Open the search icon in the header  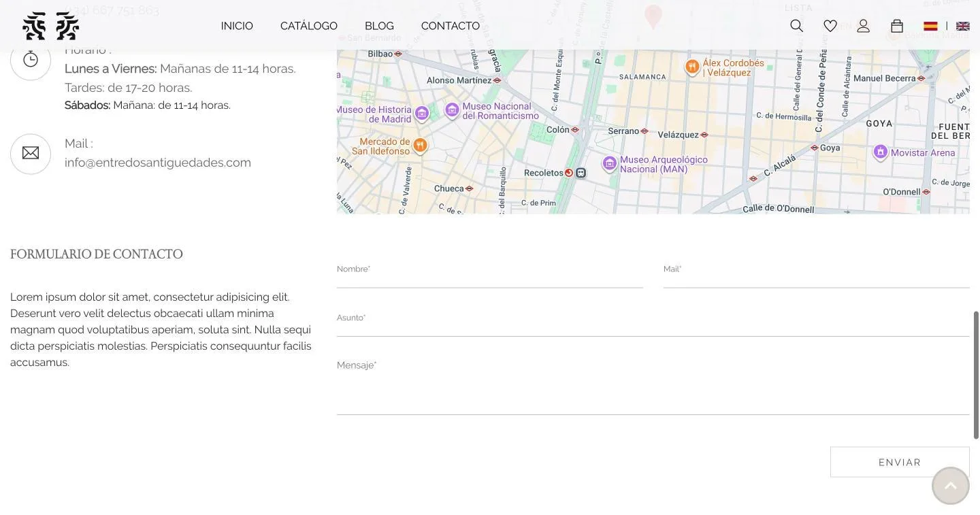796,26
